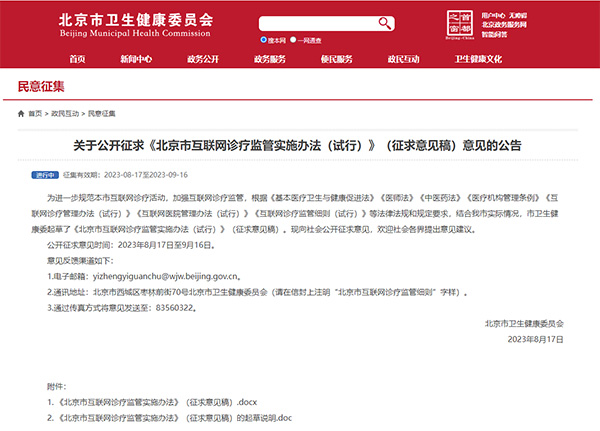Viewport: 600px width, 431px height.
Task: Open the 征求意见稿 .docx attachment
Action: click(x=152, y=402)
